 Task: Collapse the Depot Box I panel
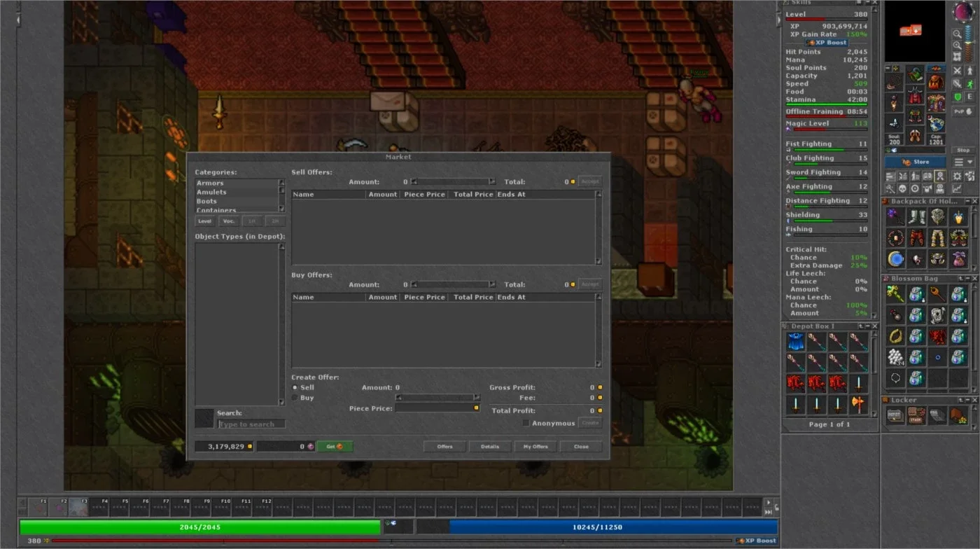tap(867, 326)
